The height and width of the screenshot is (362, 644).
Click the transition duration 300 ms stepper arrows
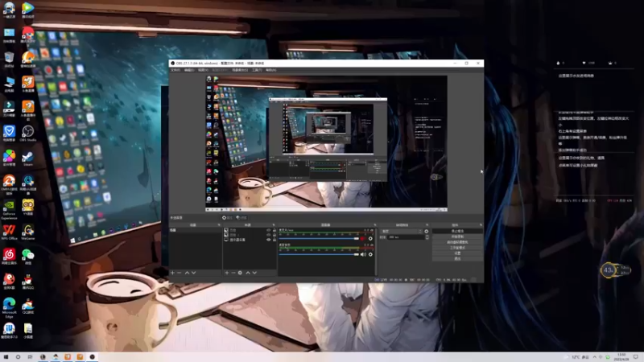click(x=427, y=237)
